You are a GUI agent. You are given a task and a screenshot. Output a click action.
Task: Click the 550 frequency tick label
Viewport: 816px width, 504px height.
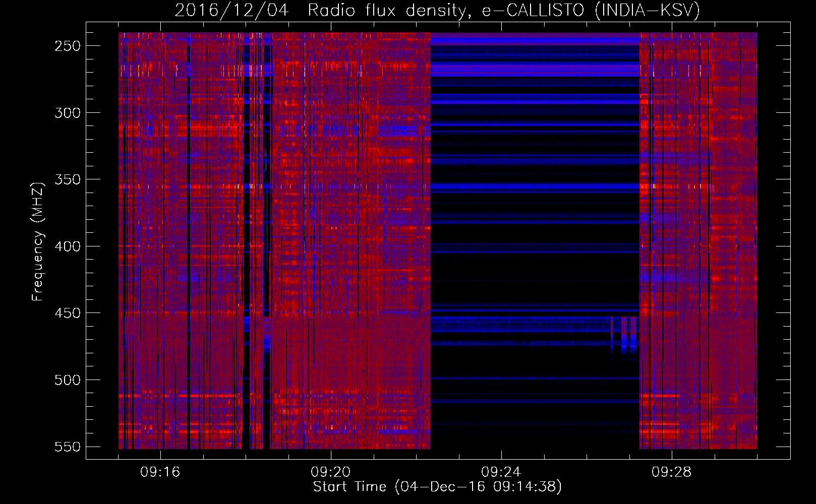(x=68, y=447)
